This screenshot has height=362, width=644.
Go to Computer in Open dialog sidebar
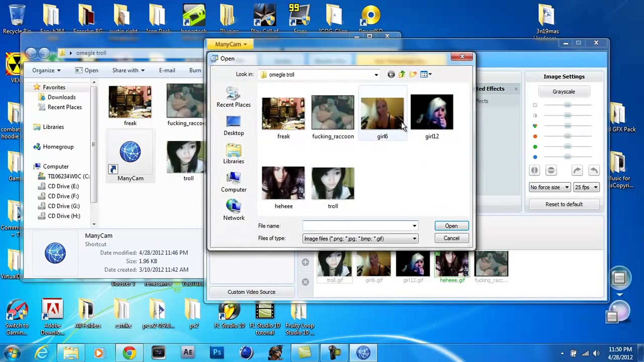click(233, 182)
